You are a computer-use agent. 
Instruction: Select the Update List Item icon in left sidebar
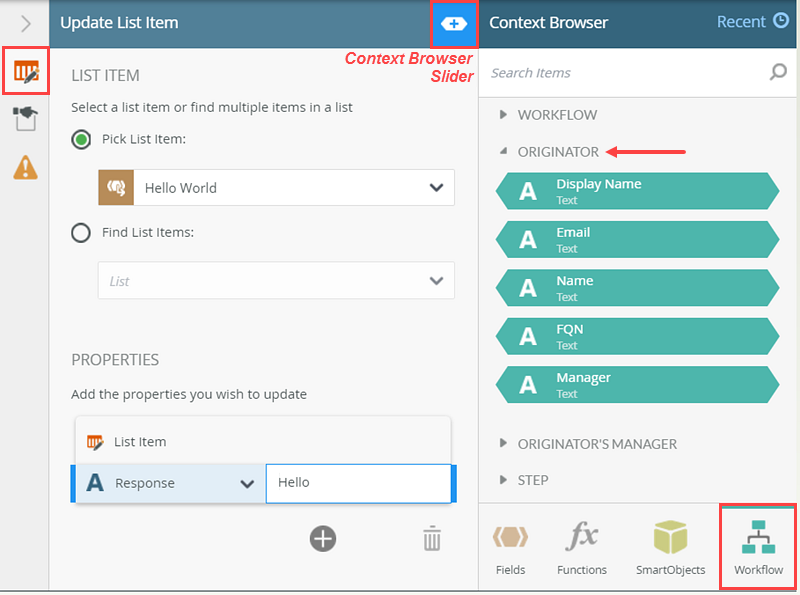click(x=25, y=71)
